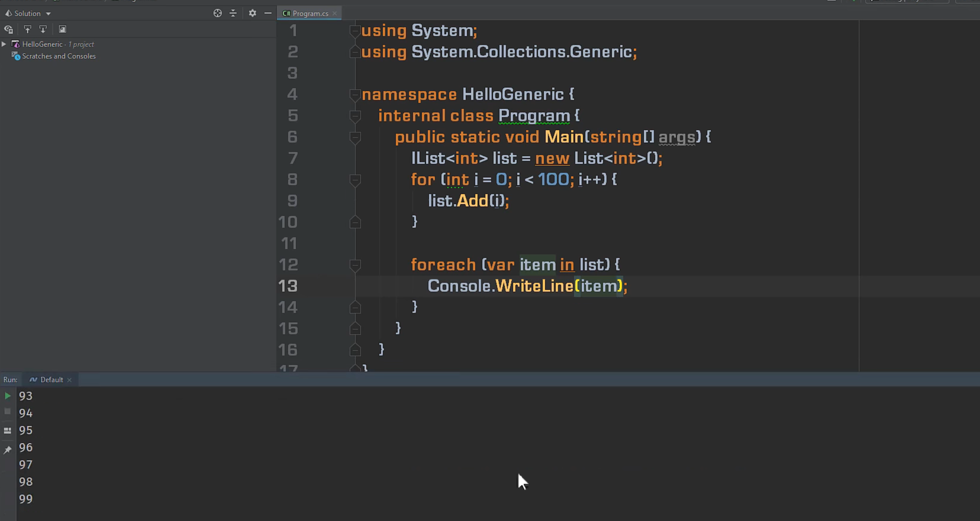Click the fold marker on line 2
The height and width of the screenshot is (521, 980).
click(x=355, y=52)
